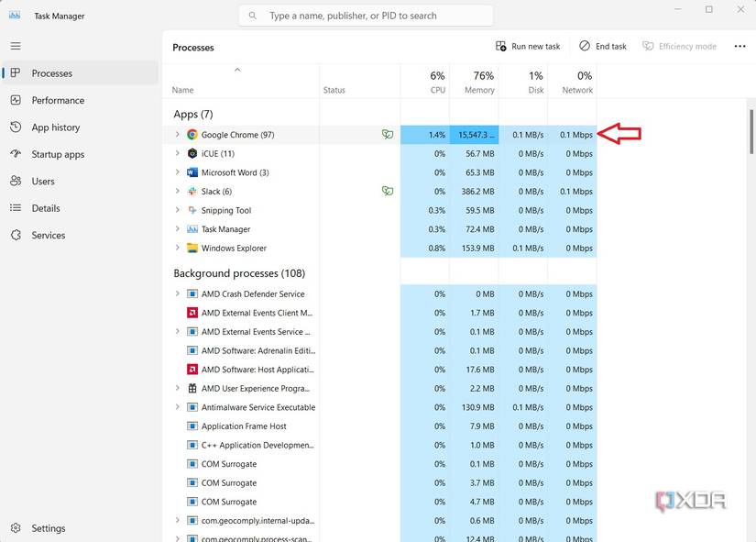The height and width of the screenshot is (542, 756).
Task: Open the three-dot more options menu
Action: [x=740, y=47]
